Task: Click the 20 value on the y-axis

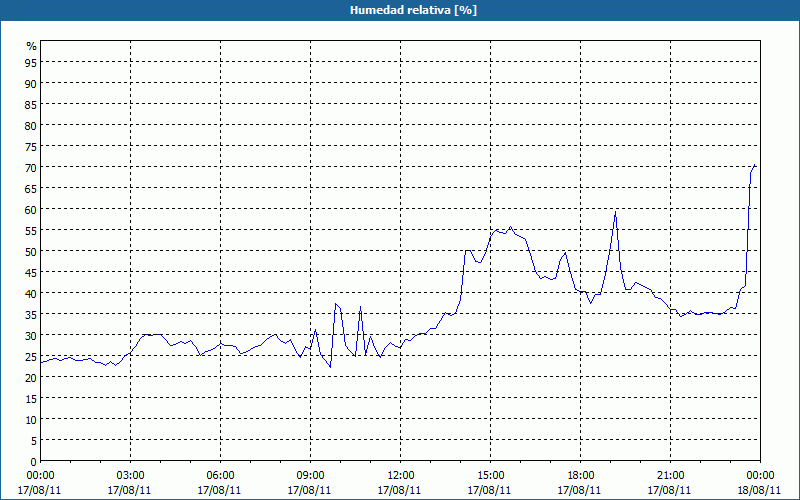Action: pyautogui.click(x=31, y=378)
